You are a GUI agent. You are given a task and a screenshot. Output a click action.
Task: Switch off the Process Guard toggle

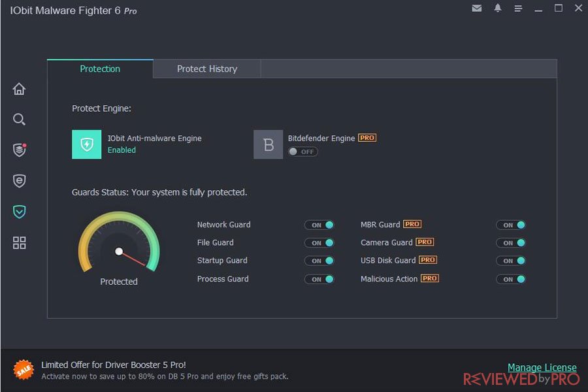(x=319, y=279)
